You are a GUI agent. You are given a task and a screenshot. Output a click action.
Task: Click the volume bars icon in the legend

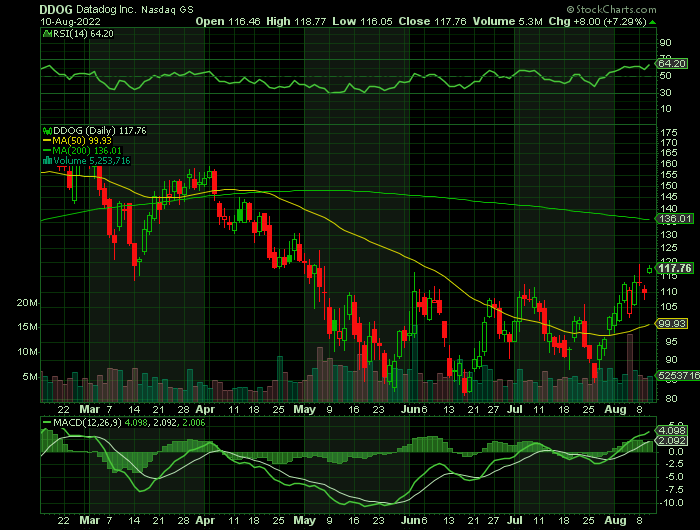coord(47,161)
